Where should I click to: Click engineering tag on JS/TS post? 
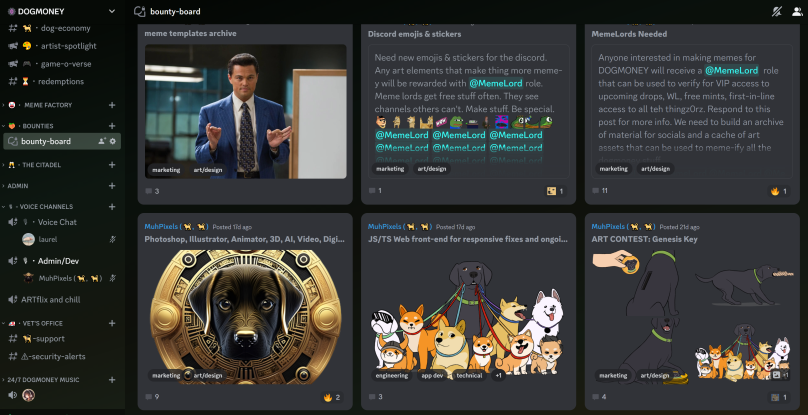coord(392,375)
